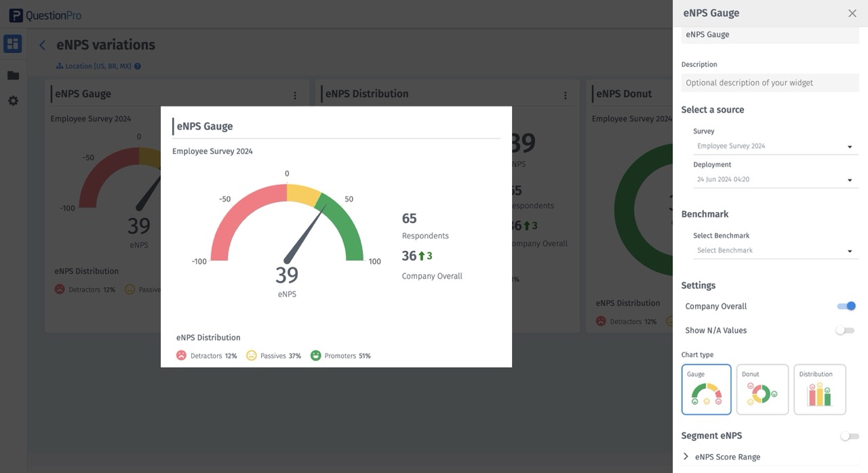
Task: Click the back arrow beside eNPS variations
Action: tap(42, 45)
